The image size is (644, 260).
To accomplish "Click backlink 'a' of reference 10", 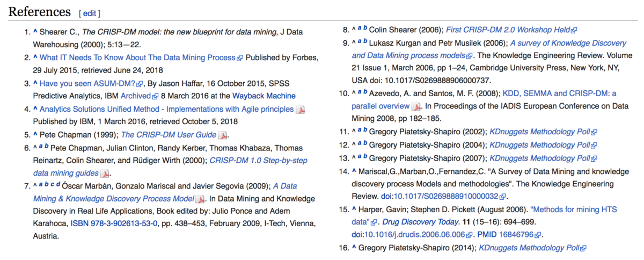I will tap(360, 92).
